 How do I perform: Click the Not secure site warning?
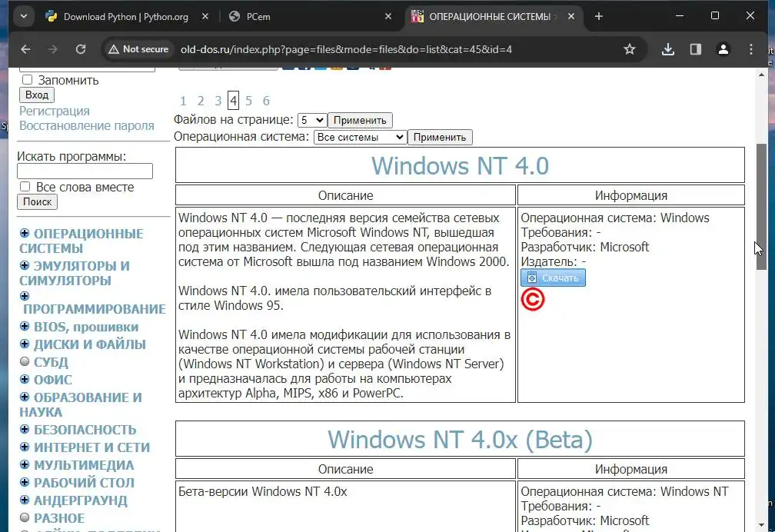click(139, 49)
